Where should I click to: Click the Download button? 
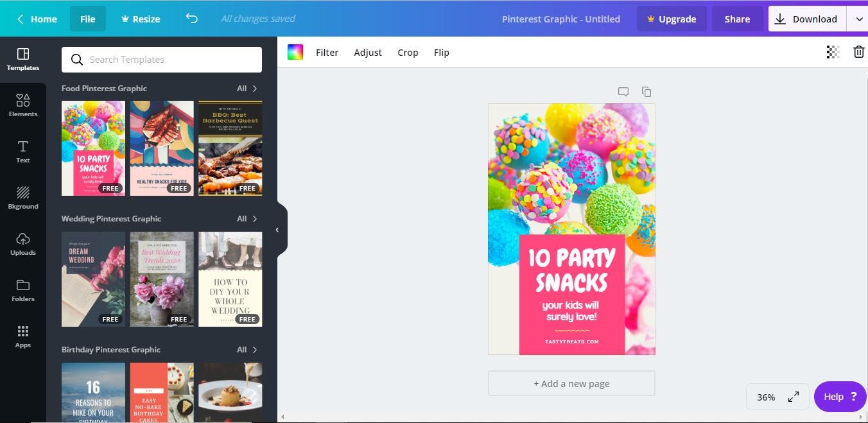click(x=808, y=19)
